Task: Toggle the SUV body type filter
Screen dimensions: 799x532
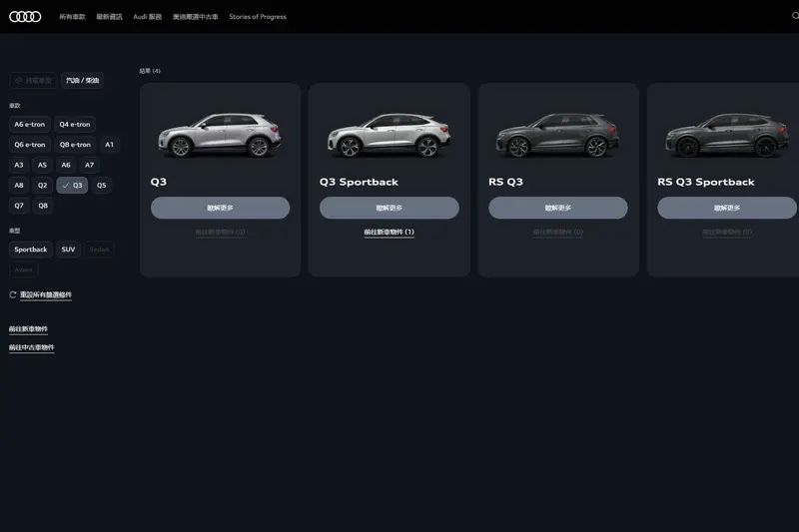Action: [68, 250]
